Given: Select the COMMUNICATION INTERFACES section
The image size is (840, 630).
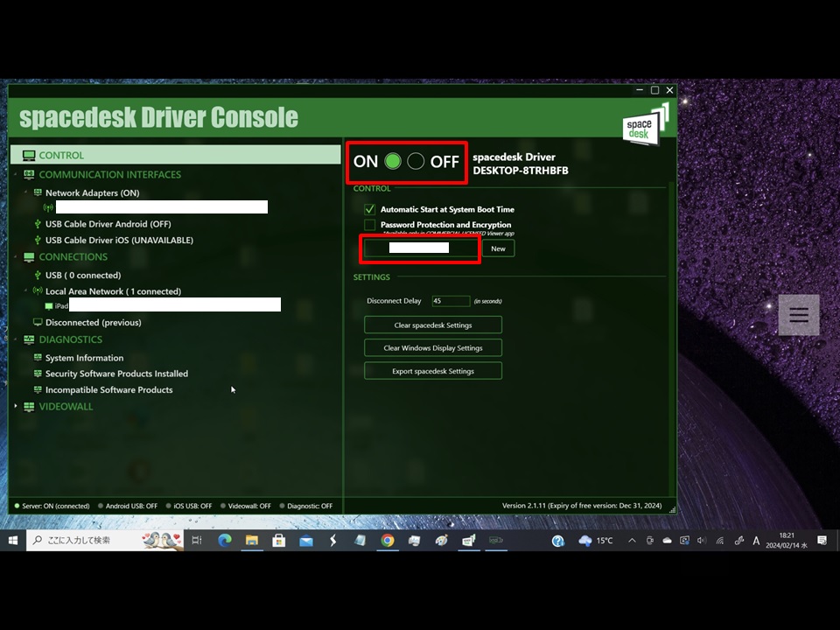Looking at the screenshot, I should 110,175.
